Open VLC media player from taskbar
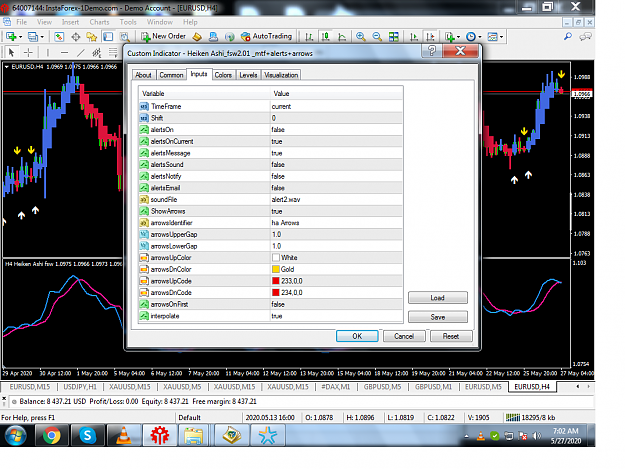Image resolution: width=625 pixels, height=469 pixels. pyautogui.click(x=124, y=435)
